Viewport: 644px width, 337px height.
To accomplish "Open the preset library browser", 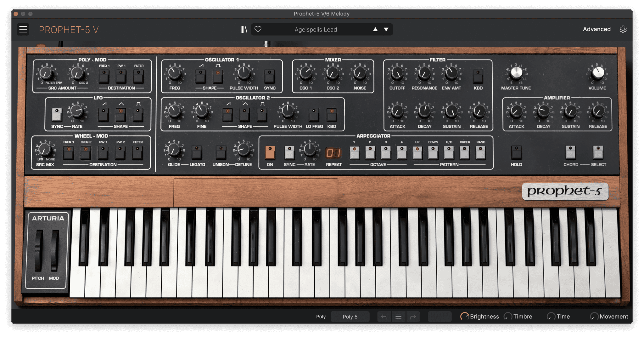I will pyautogui.click(x=244, y=29).
